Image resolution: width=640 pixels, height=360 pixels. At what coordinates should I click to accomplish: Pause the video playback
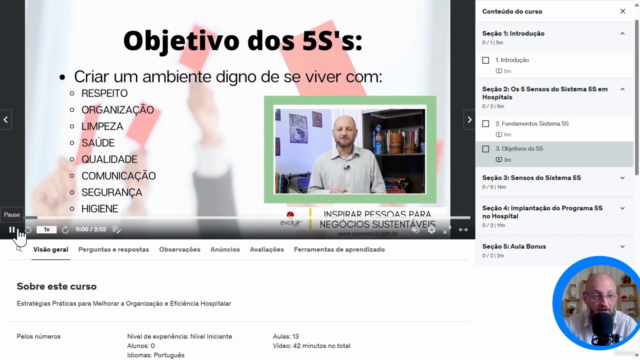tap(12, 230)
